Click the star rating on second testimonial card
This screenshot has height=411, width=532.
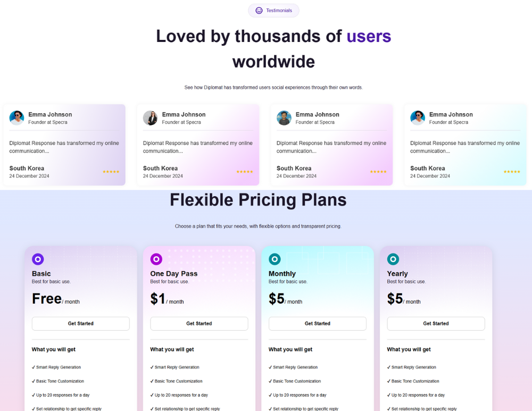pos(245,172)
